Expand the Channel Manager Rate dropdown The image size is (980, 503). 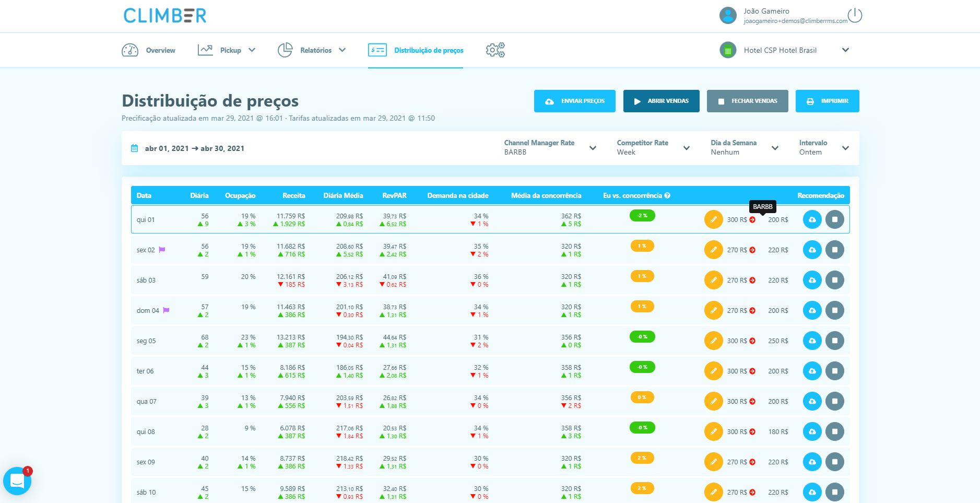[x=593, y=148]
